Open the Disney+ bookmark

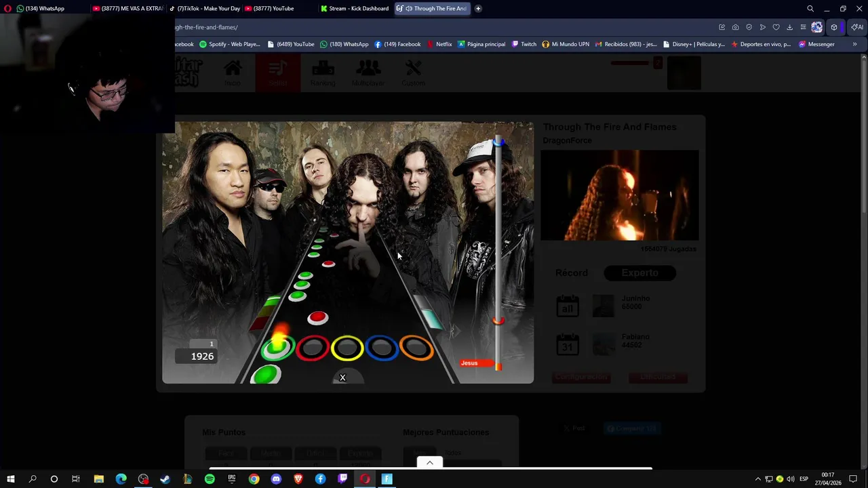pos(694,44)
